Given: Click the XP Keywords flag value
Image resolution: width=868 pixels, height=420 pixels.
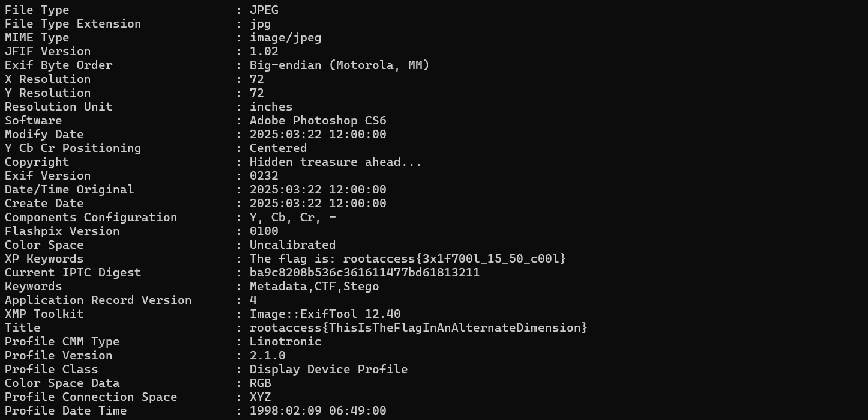Looking at the screenshot, I should click(x=408, y=258).
